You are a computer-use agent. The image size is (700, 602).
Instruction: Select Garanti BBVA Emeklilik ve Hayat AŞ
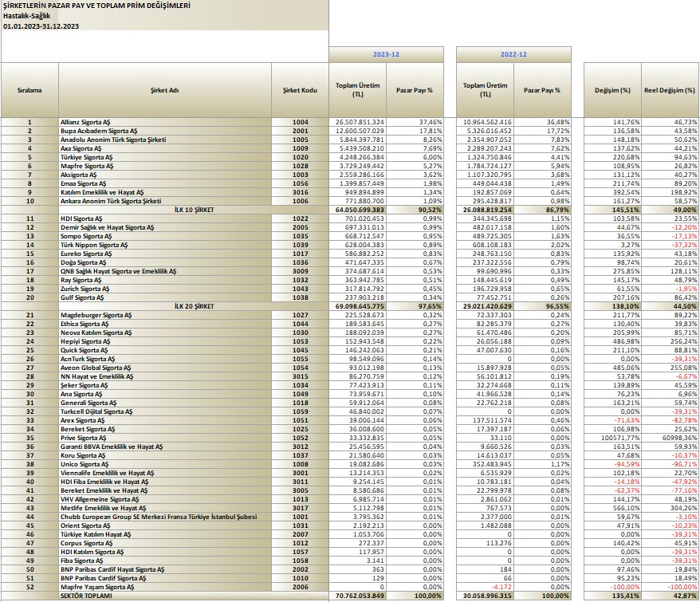[x=165, y=447]
